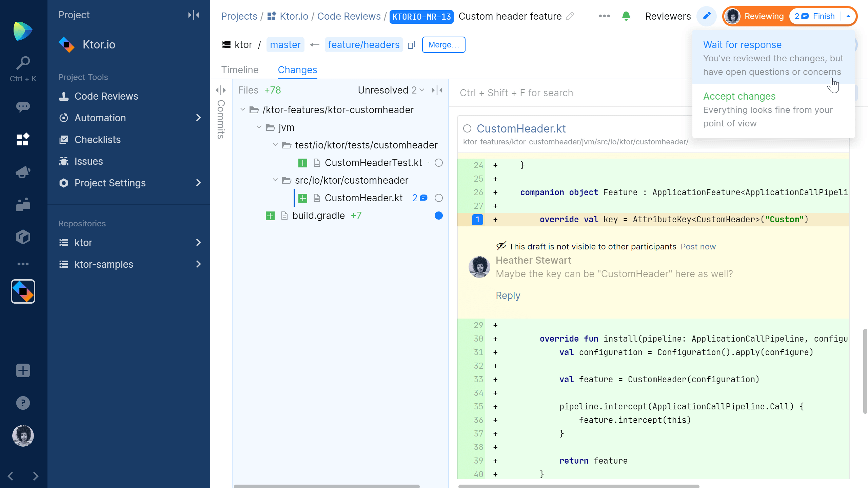Toggle build.gradle viewed indicator
This screenshot has width=868, height=488.
point(439,216)
